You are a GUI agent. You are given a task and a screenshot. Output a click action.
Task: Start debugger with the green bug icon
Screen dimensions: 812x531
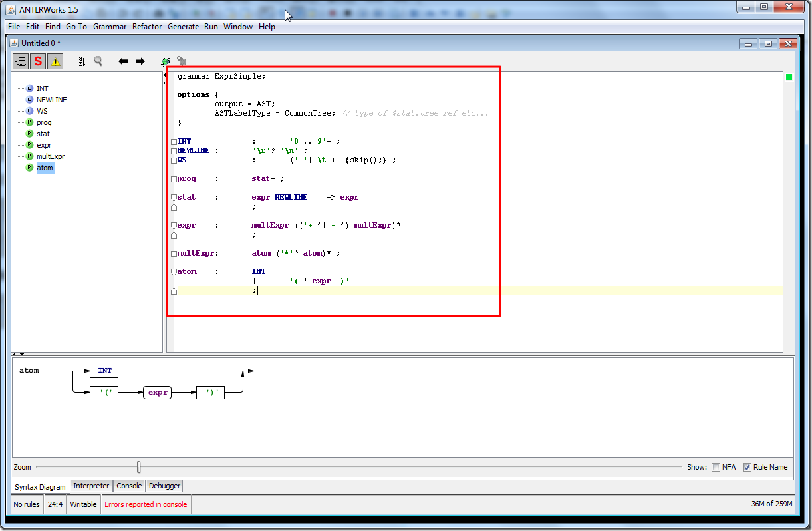tap(165, 61)
